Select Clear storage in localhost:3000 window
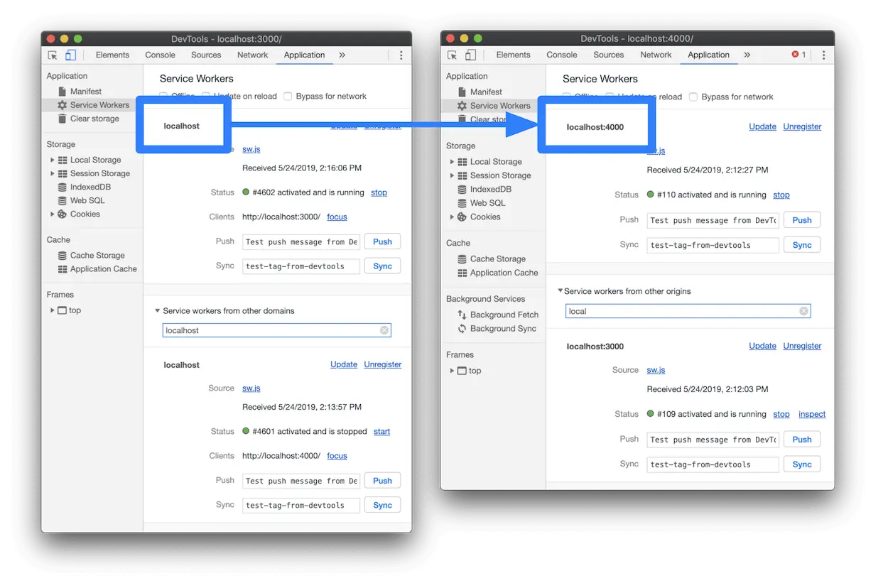This screenshot has width=888, height=588. tap(94, 119)
